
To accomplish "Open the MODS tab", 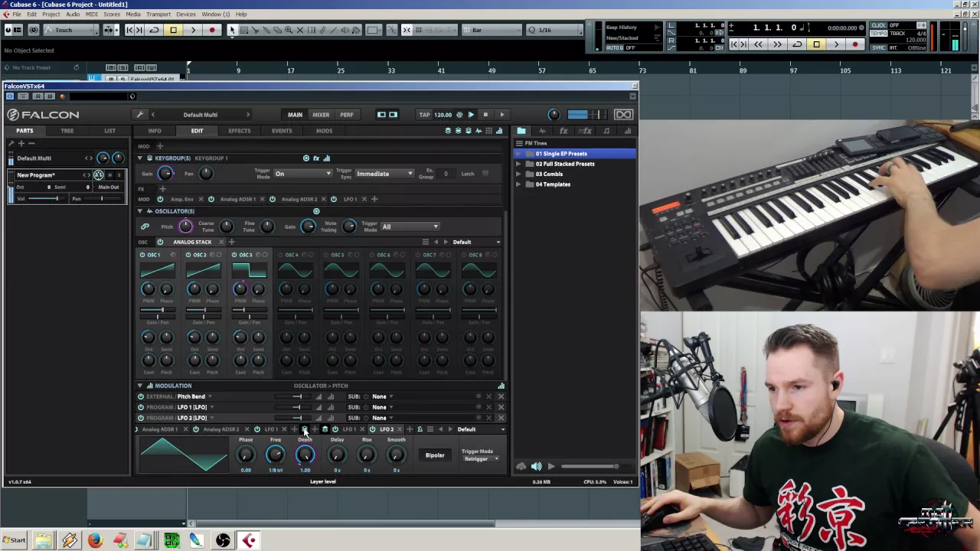I will coord(324,131).
